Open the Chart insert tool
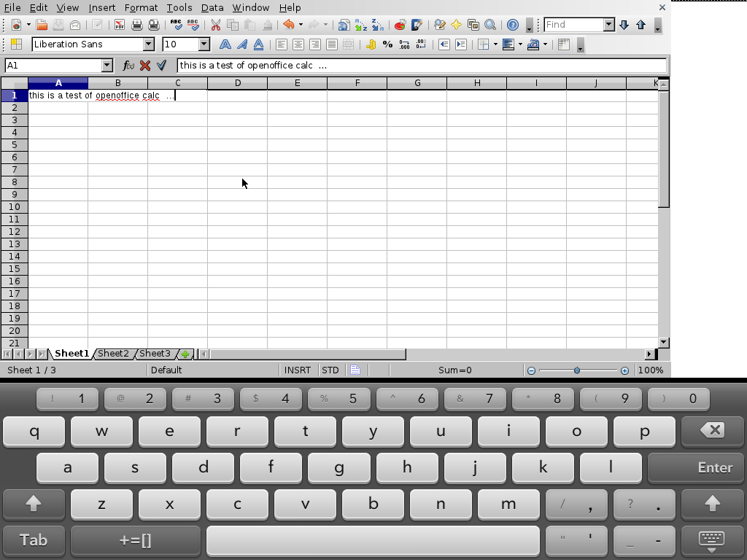 click(x=400, y=25)
